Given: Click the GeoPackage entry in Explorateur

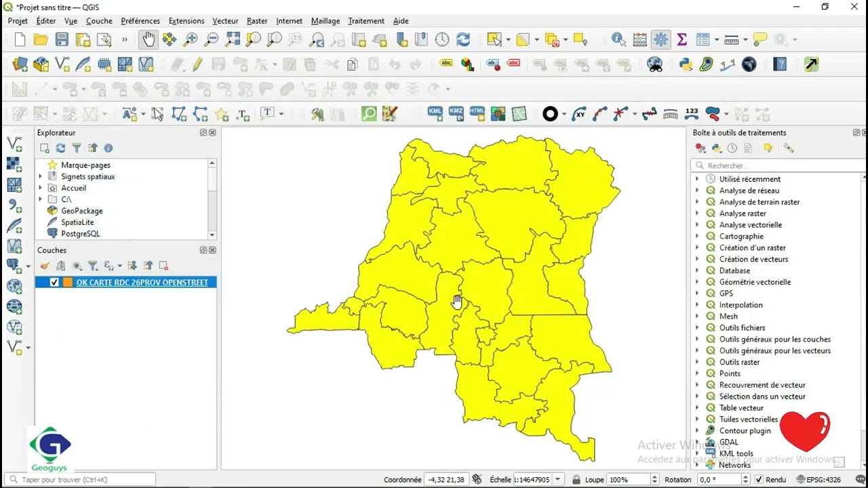Looking at the screenshot, I should tap(82, 211).
